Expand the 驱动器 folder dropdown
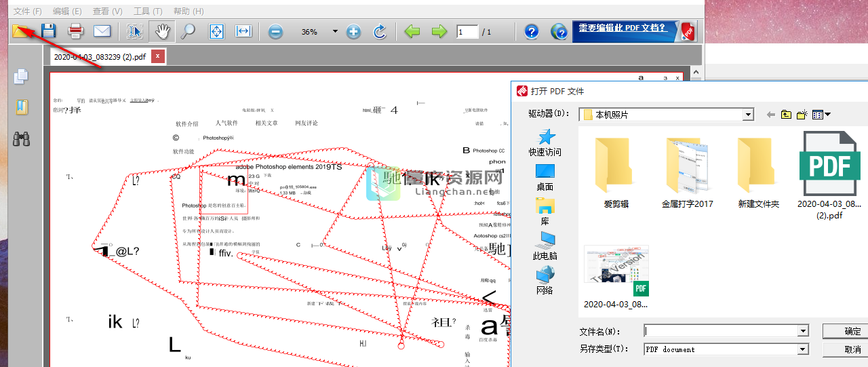 point(748,115)
